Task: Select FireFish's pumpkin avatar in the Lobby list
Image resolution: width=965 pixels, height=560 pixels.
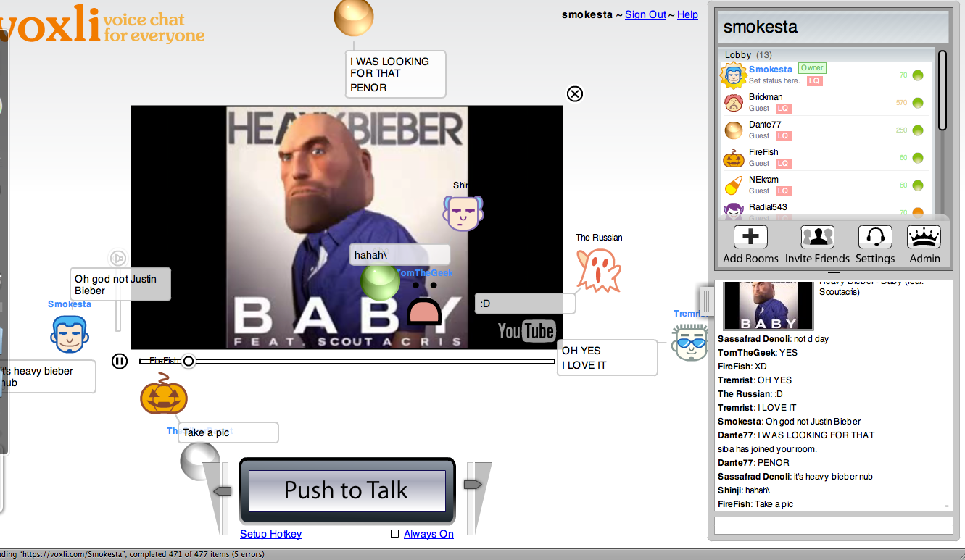Action: (x=734, y=158)
